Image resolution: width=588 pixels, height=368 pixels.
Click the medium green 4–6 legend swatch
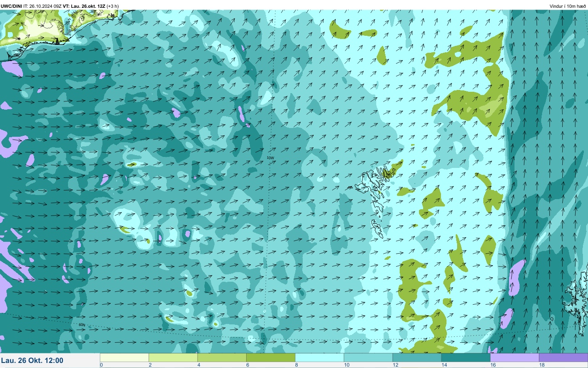tap(222, 357)
